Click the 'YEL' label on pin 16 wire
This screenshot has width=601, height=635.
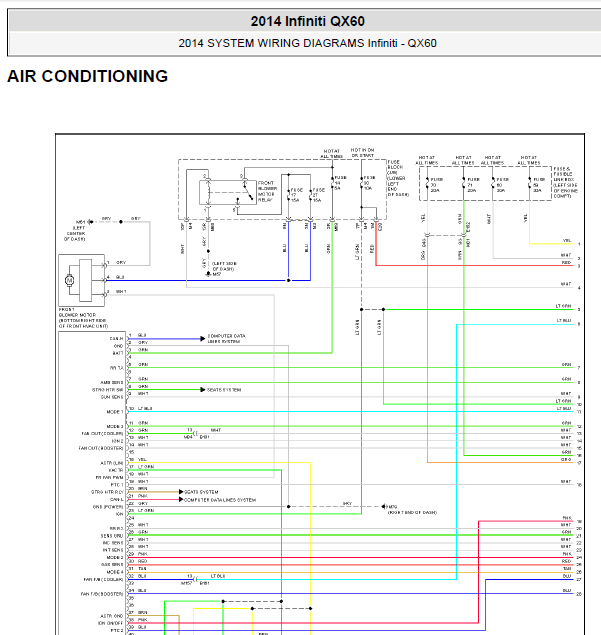click(x=142, y=459)
